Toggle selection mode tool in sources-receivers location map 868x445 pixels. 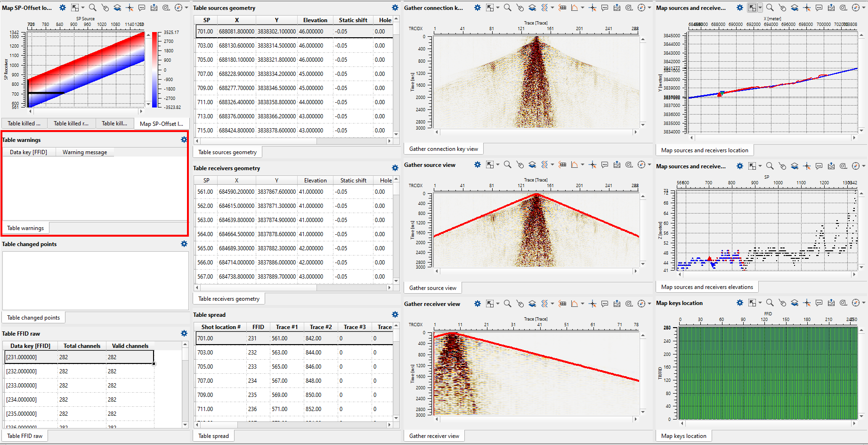point(752,8)
